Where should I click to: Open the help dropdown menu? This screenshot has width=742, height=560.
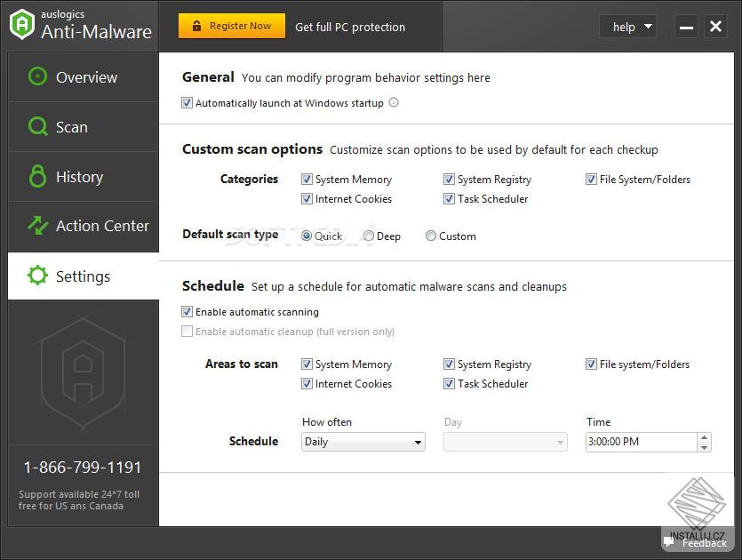[628, 27]
